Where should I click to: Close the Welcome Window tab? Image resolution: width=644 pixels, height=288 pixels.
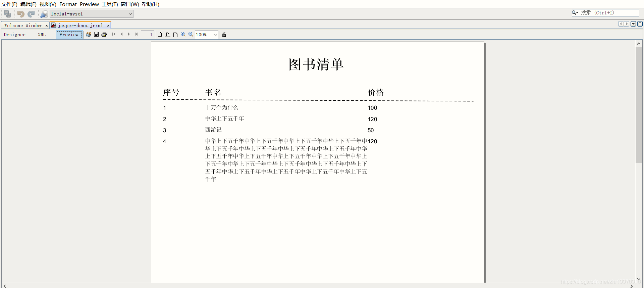[x=47, y=26]
